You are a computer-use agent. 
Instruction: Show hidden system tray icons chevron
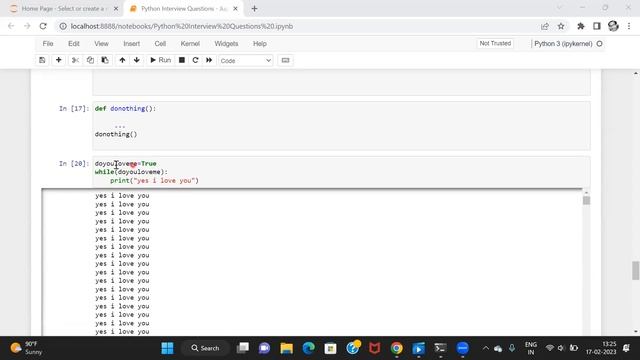point(485,348)
